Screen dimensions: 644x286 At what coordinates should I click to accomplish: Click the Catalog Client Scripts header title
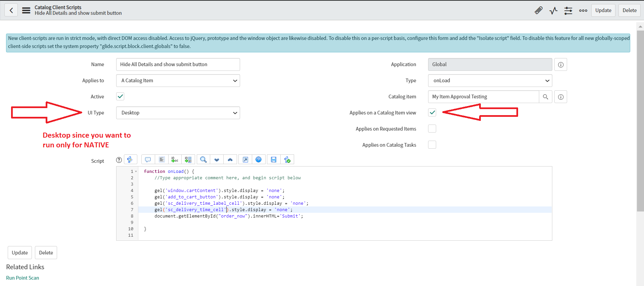coord(58,7)
